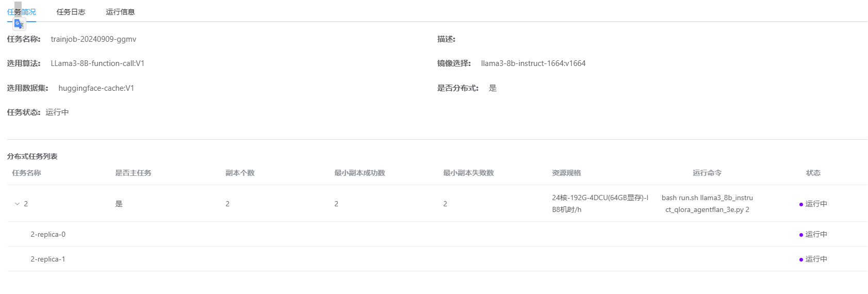Click the 最小副本成功数 column header

(x=359, y=173)
